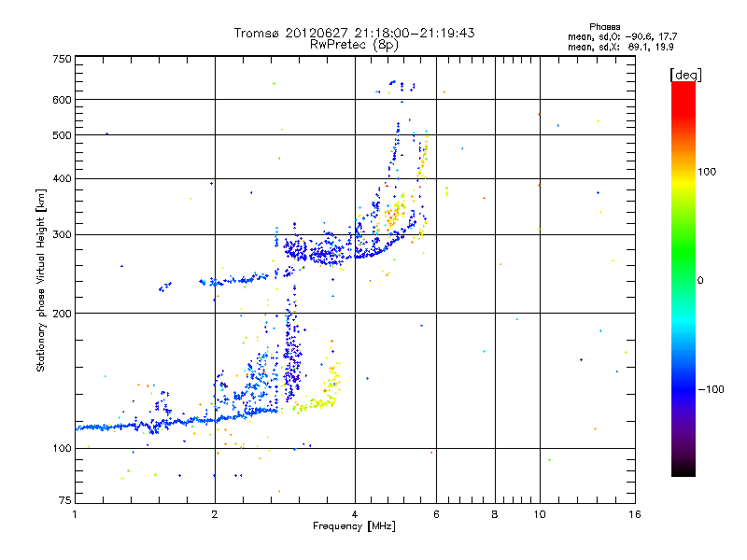Click the x-axis "4" tick label
This screenshot has height=560, width=747.
355,514
